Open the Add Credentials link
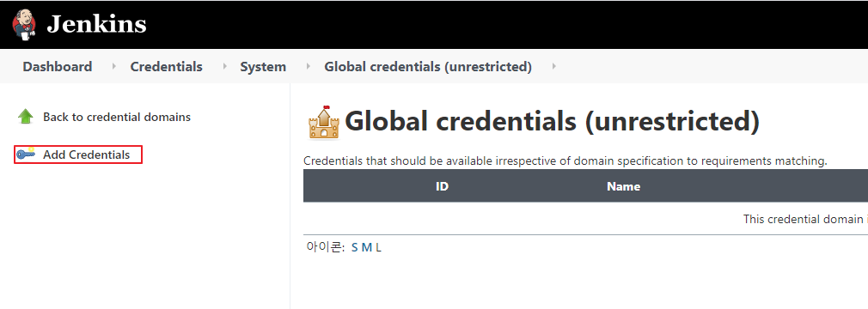This screenshot has width=868, height=309. [x=86, y=154]
